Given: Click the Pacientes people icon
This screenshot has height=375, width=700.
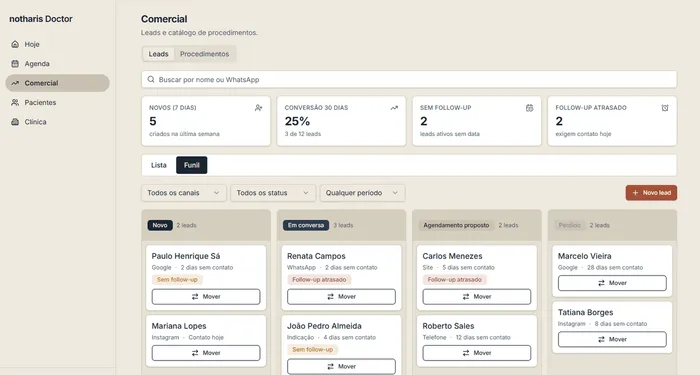Looking at the screenshot, I should click(x=15, y=102).
